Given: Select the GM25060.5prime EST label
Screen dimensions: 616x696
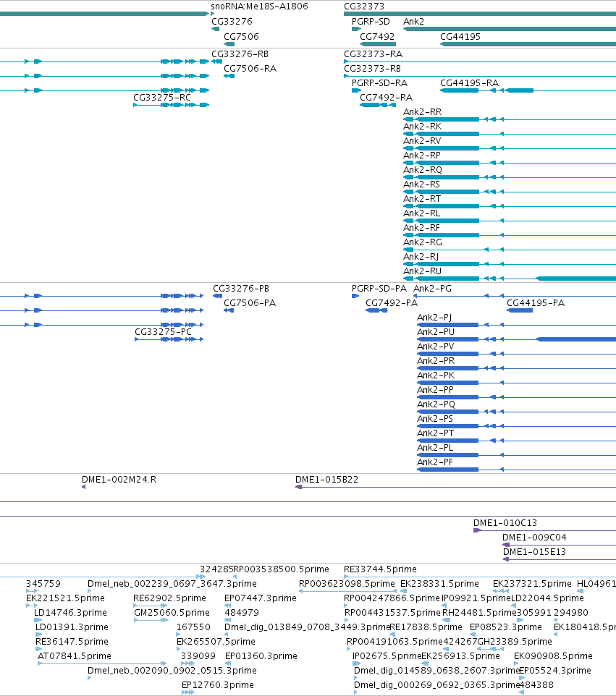Looking at the screenshot, I should [172, 613].
